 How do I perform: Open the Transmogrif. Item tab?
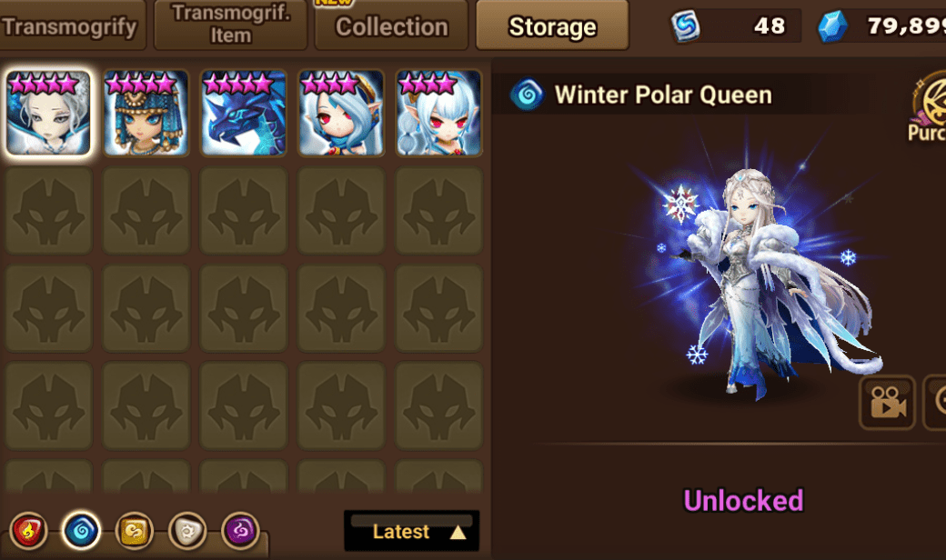click(230, 25)
